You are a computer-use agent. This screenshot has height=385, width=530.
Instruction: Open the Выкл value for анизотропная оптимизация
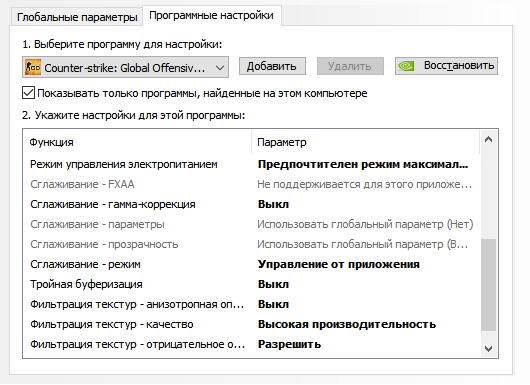click(273, 304)
